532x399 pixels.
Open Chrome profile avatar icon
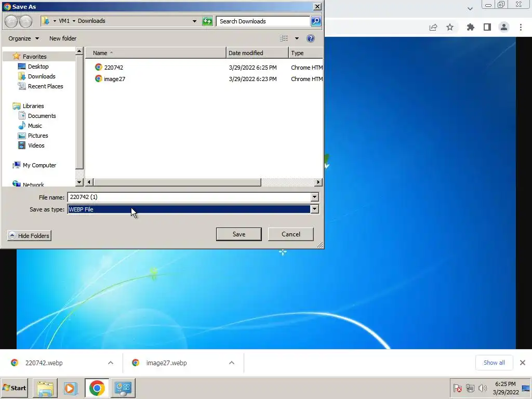click(504, 27)
